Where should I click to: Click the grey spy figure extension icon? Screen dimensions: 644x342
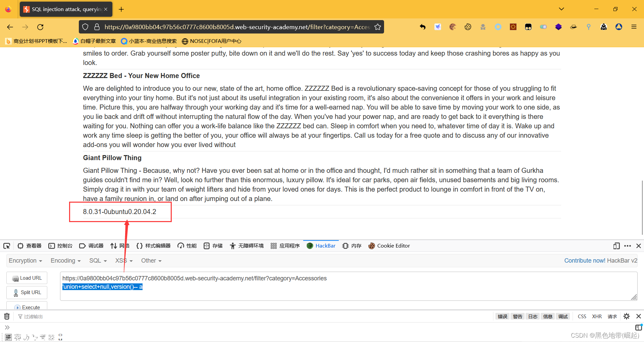pos(483,27)
